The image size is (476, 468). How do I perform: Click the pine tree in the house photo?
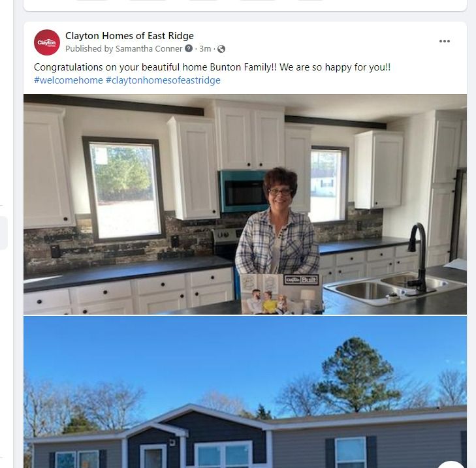click(357, 374)
